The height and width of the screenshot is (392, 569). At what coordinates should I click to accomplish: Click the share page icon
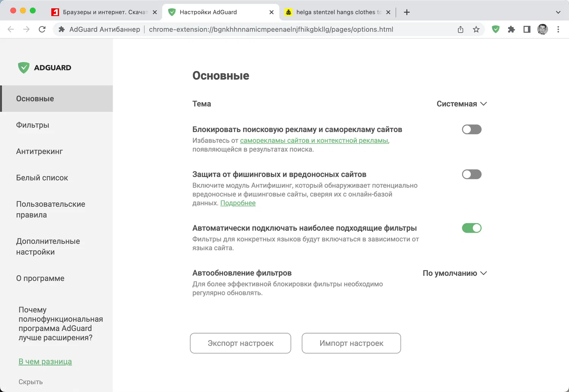tap(461, 29)
